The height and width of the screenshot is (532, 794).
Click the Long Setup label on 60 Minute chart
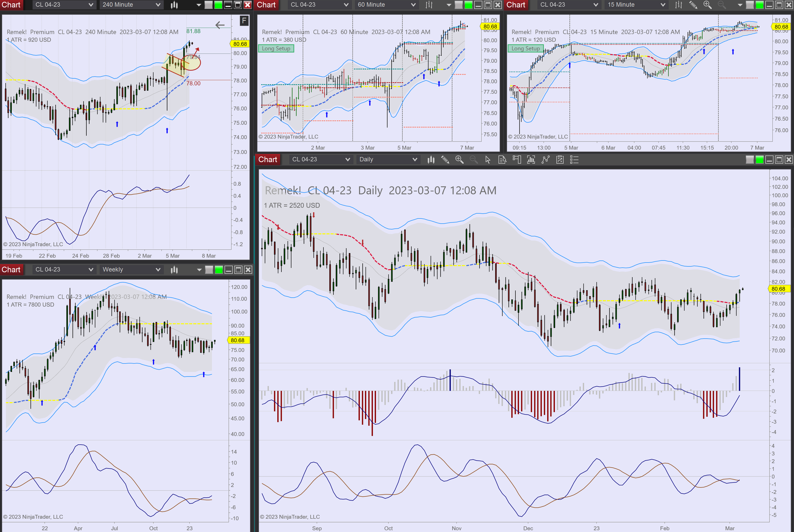click(x=276, y=49)
